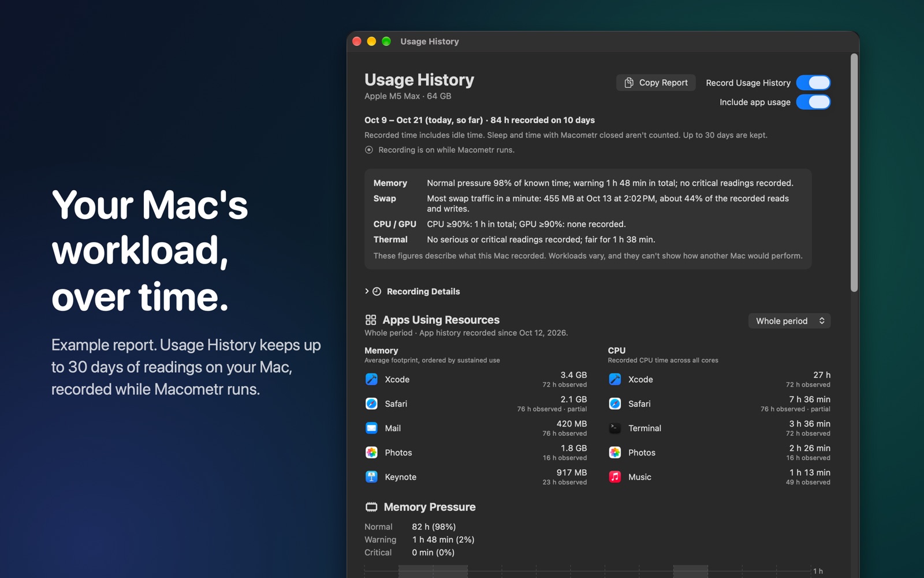
Task: Click the Terminal 3 h 36 min value
Action: (x=810, y=424)
